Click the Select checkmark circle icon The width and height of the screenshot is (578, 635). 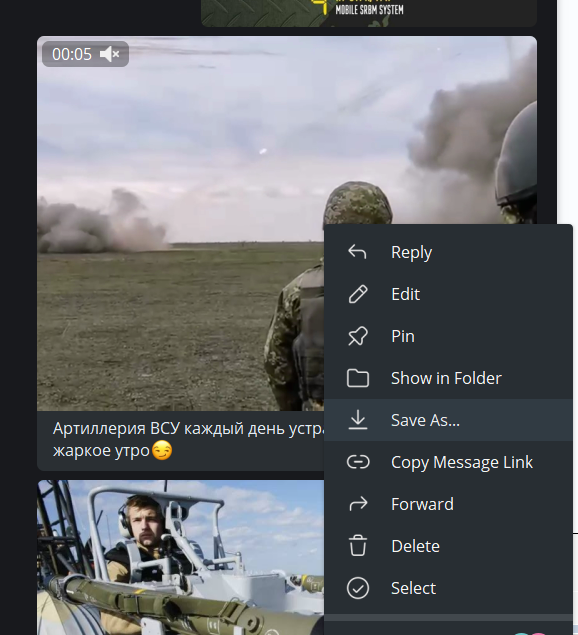pos(358,588)
